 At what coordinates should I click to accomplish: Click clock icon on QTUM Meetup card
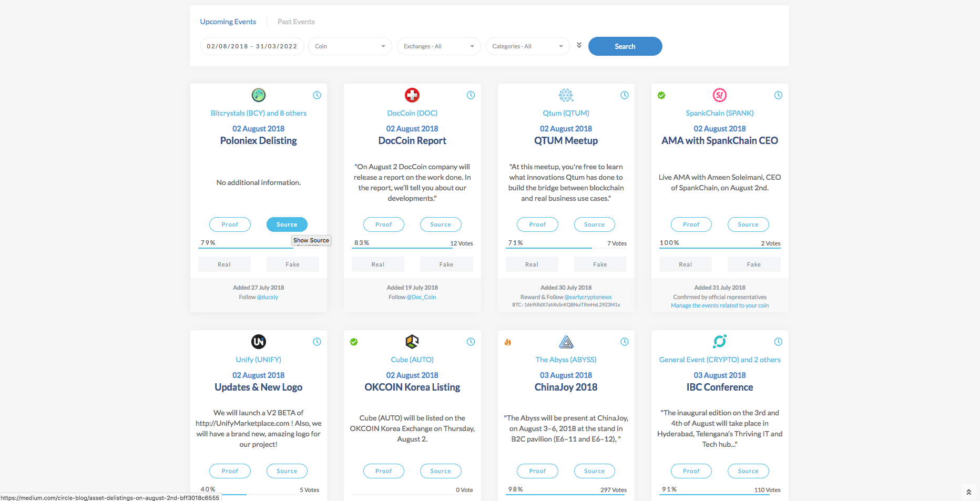(625, 95)
